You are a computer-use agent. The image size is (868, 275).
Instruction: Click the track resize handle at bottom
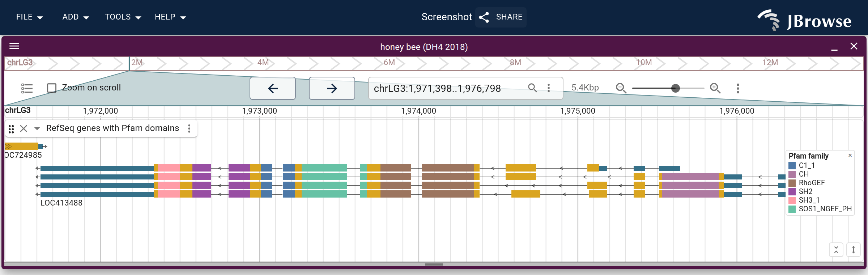pos(434,265)
